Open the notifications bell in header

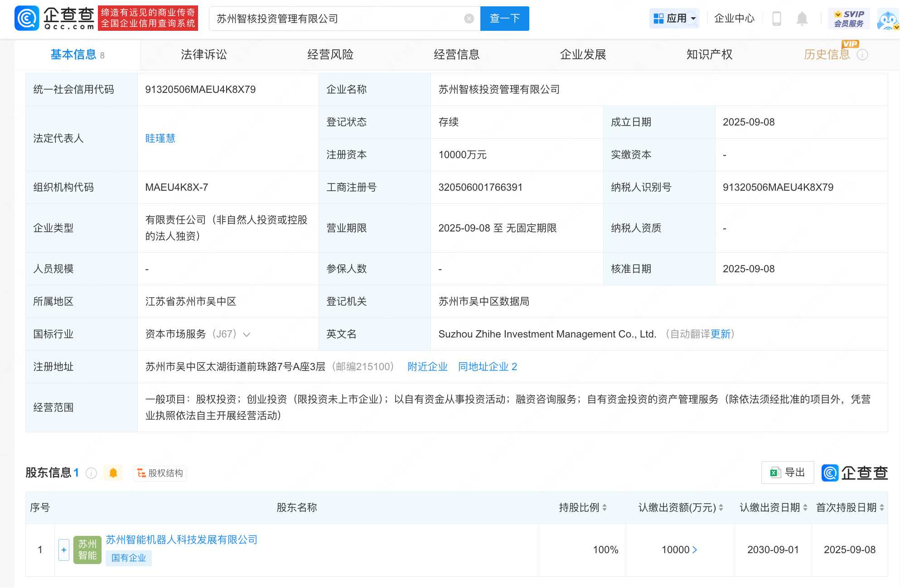point(802,19)
